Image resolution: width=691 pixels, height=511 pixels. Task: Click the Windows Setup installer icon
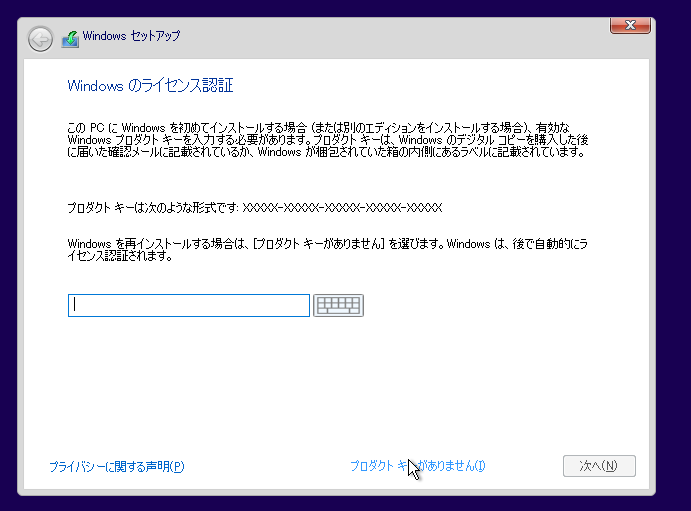70,39
